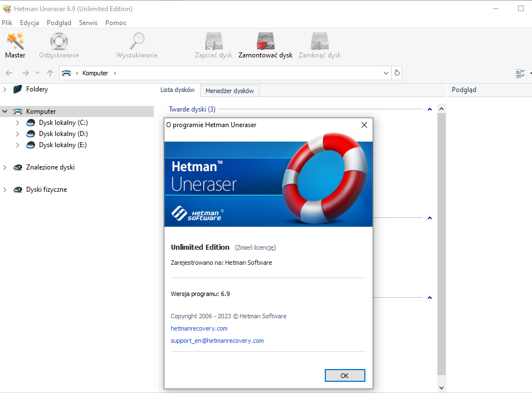
Task: Click the Foldery folder icon
Action: (x=18, y=89)
